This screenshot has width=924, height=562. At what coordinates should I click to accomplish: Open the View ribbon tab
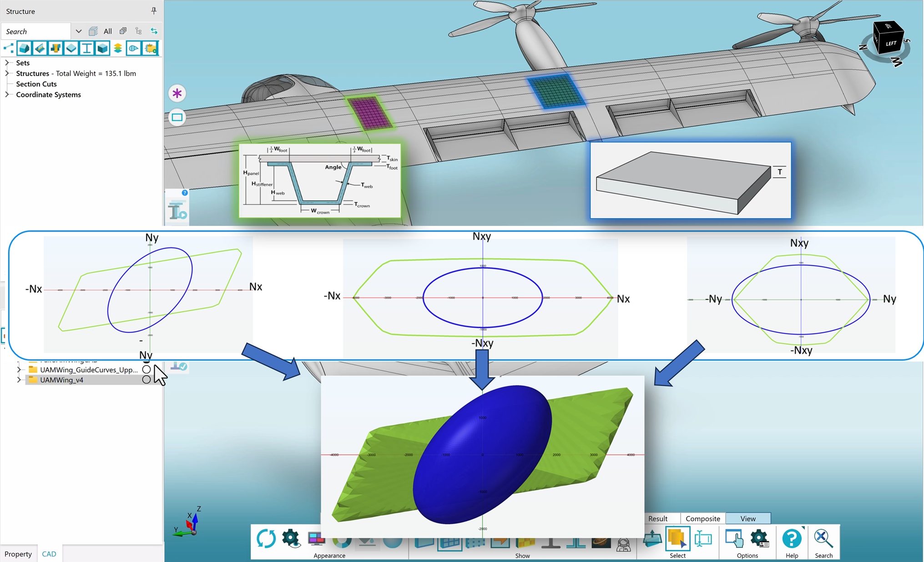pos(748,518)
